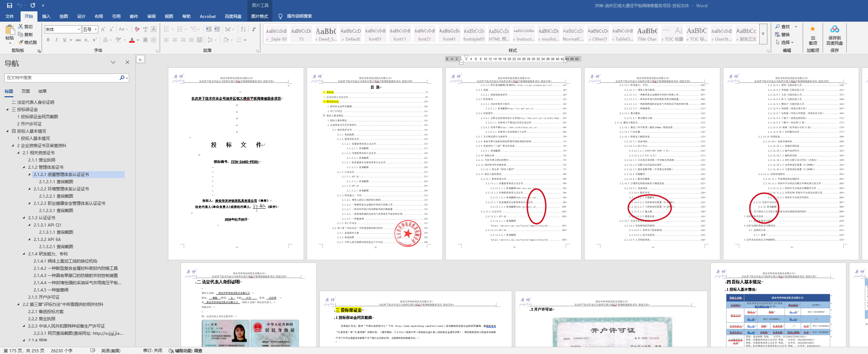Switch navigation pane to the 结果 tab
868x354 pixels.
[43, 91]
